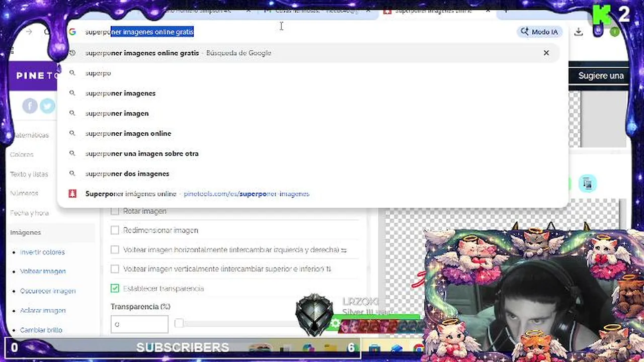Open the Imágenes sidebar category
Image resolution: width=644 pixels, height=362 pixels.
point(26,232)
